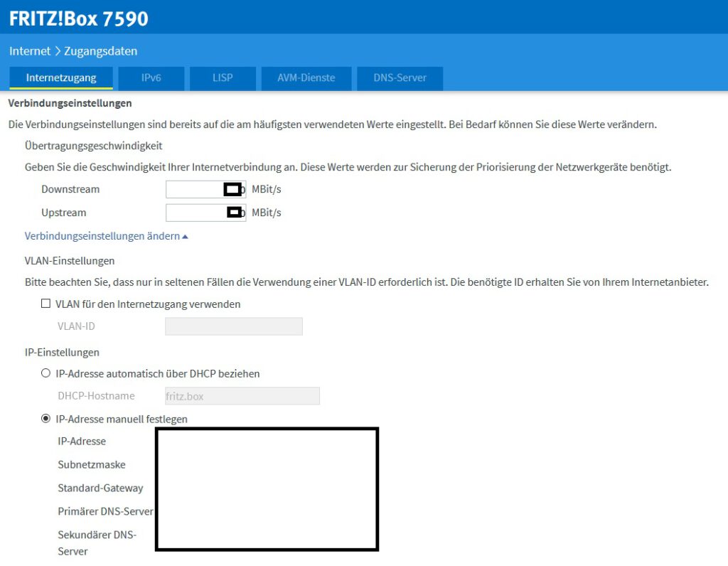Select IP-Adresse automatisch über DHCP beziehen
Viewport: 728px width, 566px height.
(x=45, y=373)
